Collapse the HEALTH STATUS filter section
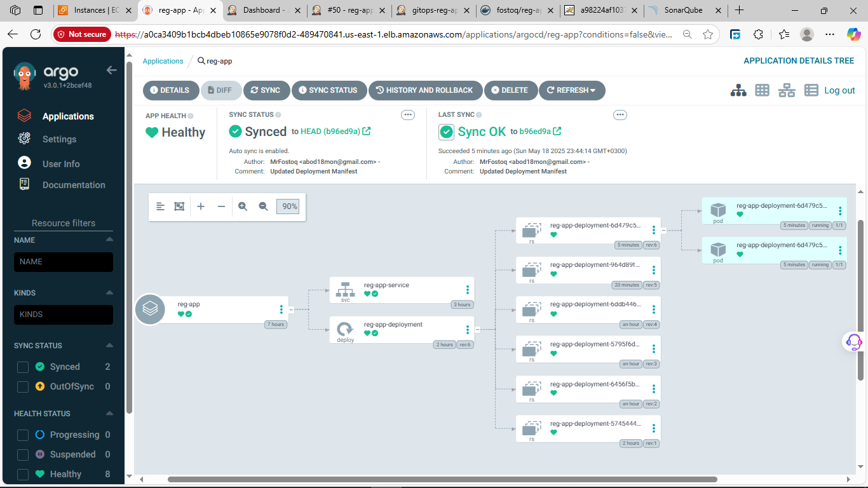The width and height of the screenshot is (868, 488). 109,413
